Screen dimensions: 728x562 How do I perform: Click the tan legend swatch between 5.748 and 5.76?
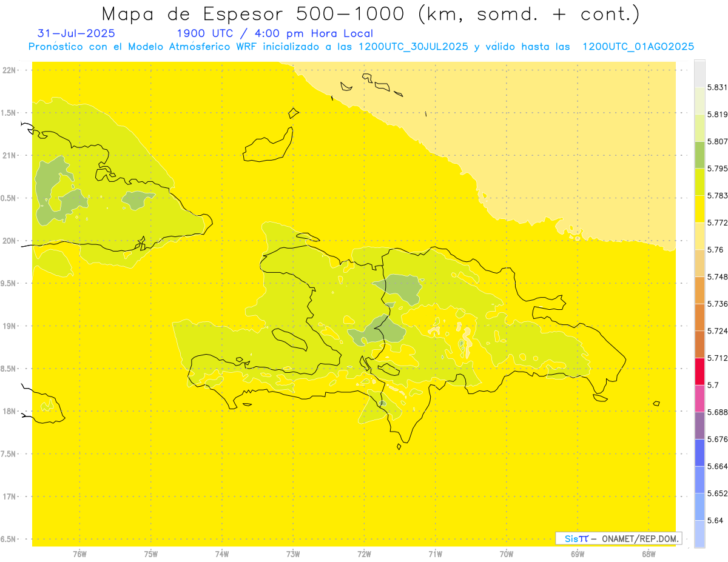pos(699,263)
